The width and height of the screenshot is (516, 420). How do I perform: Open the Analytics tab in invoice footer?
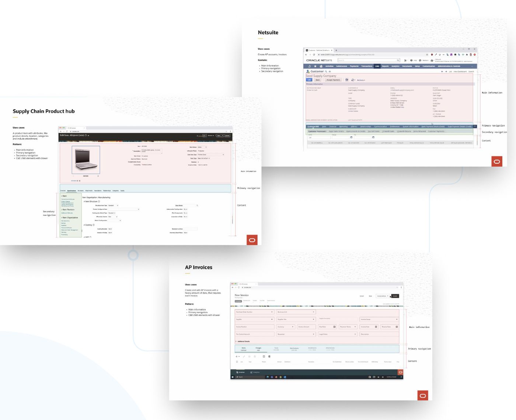pos(254,372)
